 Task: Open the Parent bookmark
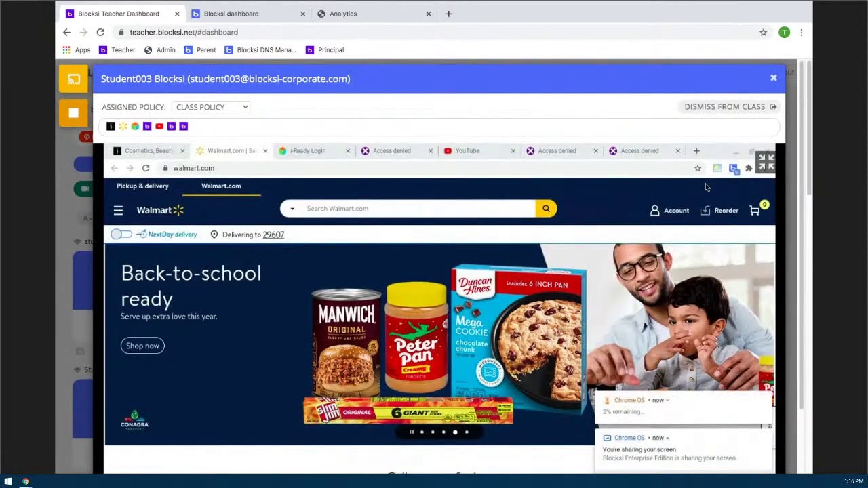(x=200, y=50)
